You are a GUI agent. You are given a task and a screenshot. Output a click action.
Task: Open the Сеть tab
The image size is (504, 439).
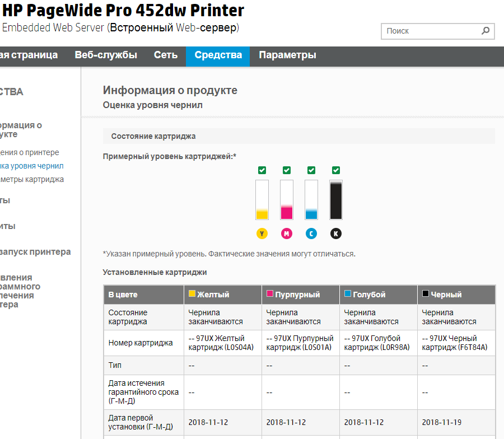tap(166, 55)
